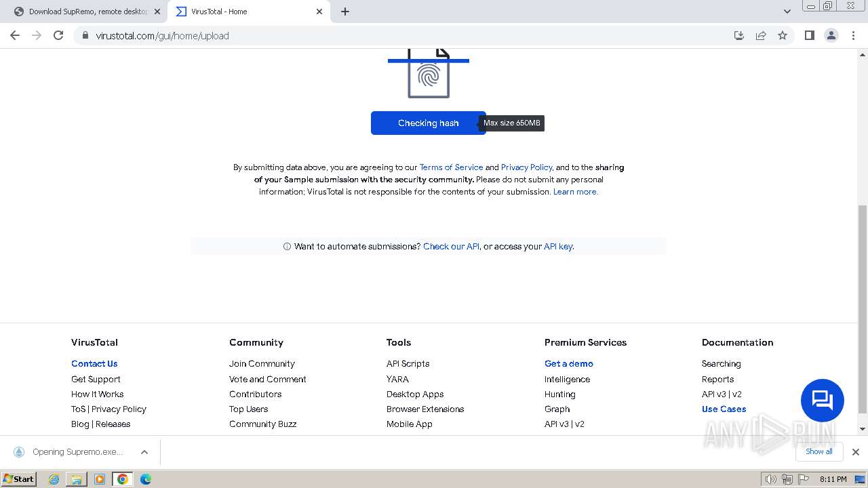The width and height of the screenshot is (868, 488).
Task: Click Community Buzz link
Action: pyautogui.click(x=262, y=424)
